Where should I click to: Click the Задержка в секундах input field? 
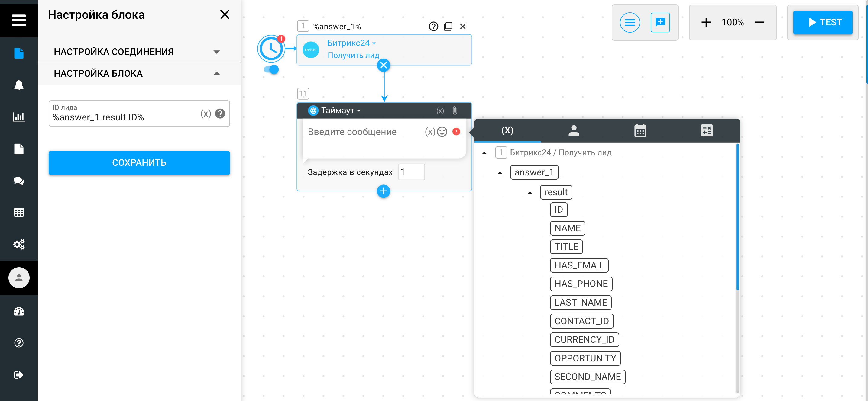[x=411, y=172]
